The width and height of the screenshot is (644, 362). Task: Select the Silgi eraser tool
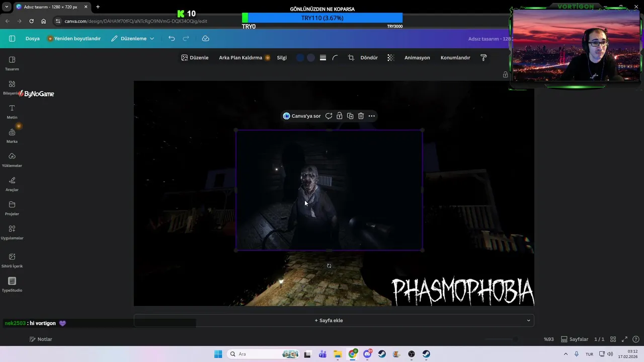[x=282, y=58]
